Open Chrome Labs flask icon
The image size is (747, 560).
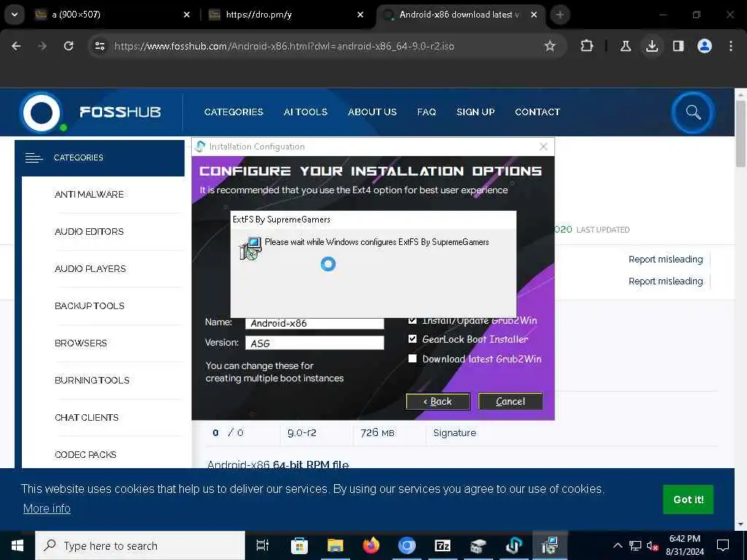(x=625, y=46)
